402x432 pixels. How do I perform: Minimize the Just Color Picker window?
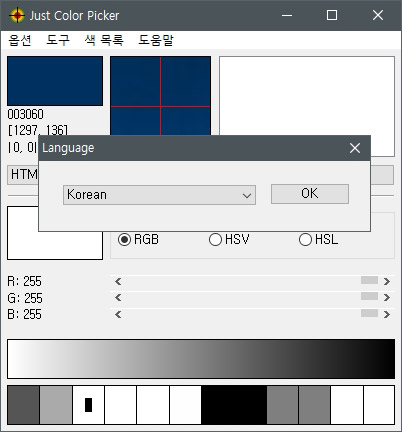[x=287, y=15]
